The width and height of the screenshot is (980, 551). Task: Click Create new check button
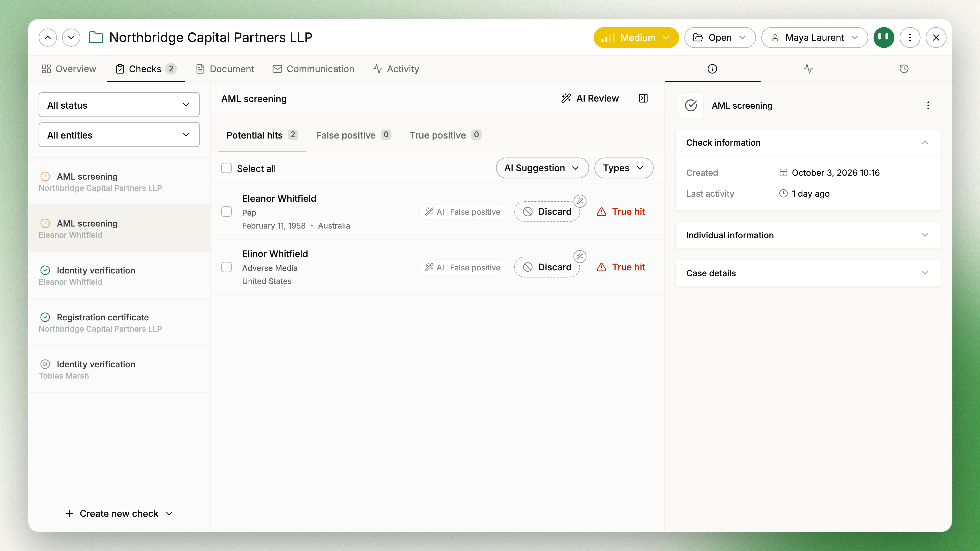click(x=119, y=514)
